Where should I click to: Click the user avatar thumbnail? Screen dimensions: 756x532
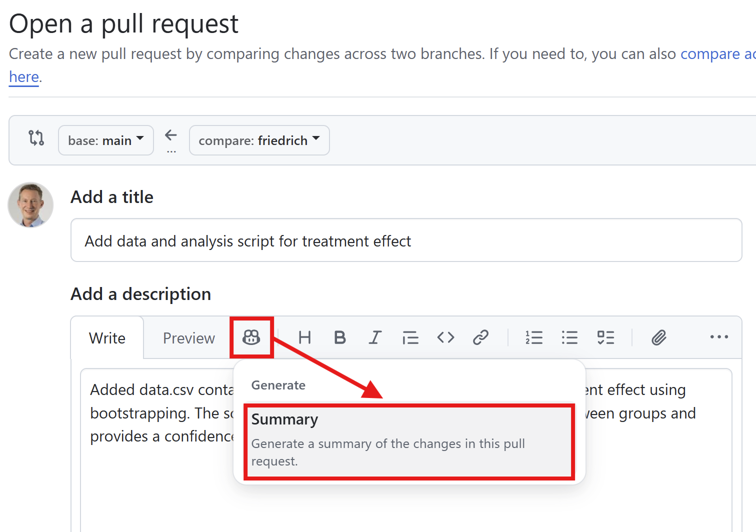pos(30,205)
